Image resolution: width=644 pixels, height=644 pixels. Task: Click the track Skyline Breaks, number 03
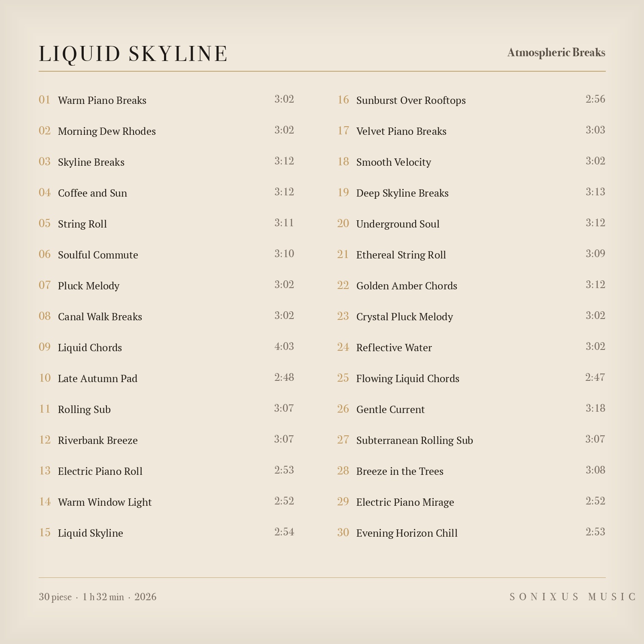167,161
